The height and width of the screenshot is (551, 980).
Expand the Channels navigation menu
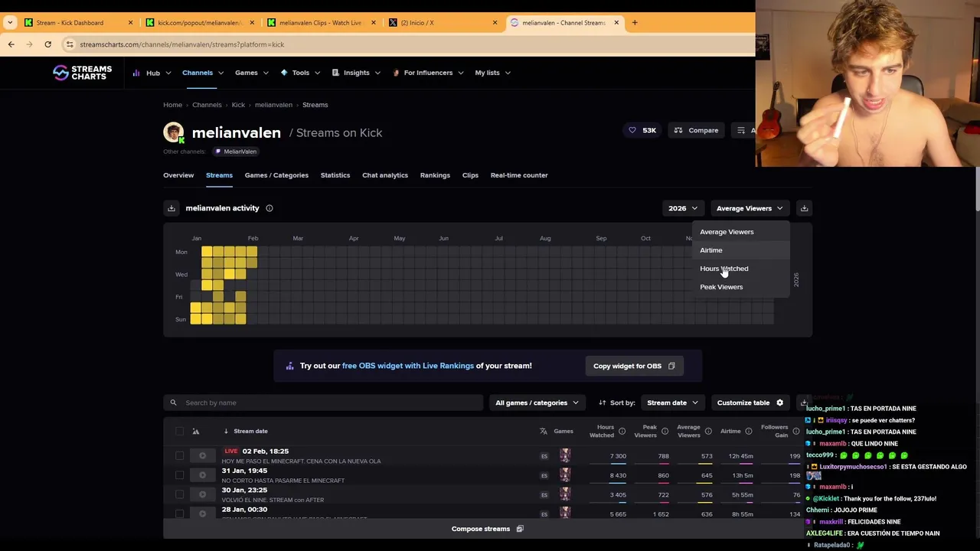[202, 73]
